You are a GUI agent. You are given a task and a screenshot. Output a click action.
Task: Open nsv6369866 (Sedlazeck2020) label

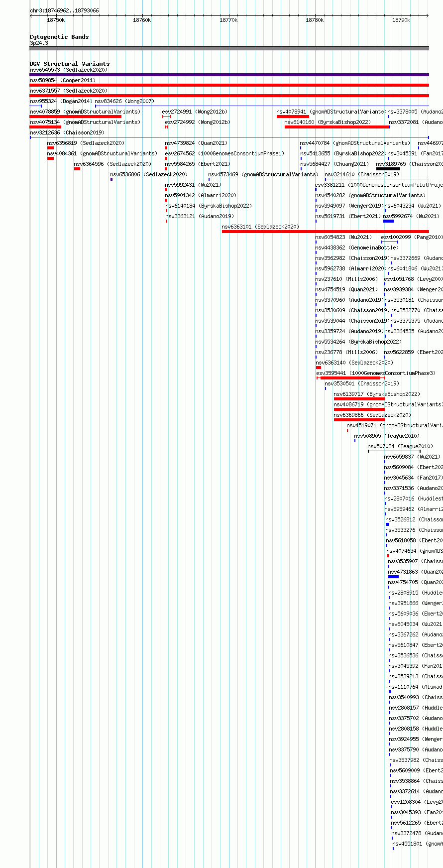click(373, 415)
